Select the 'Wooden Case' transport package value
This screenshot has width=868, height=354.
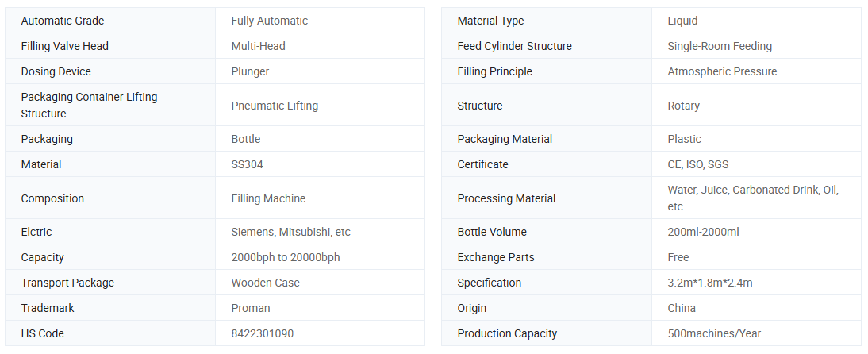pyautogui.click(x=266, y=283)
